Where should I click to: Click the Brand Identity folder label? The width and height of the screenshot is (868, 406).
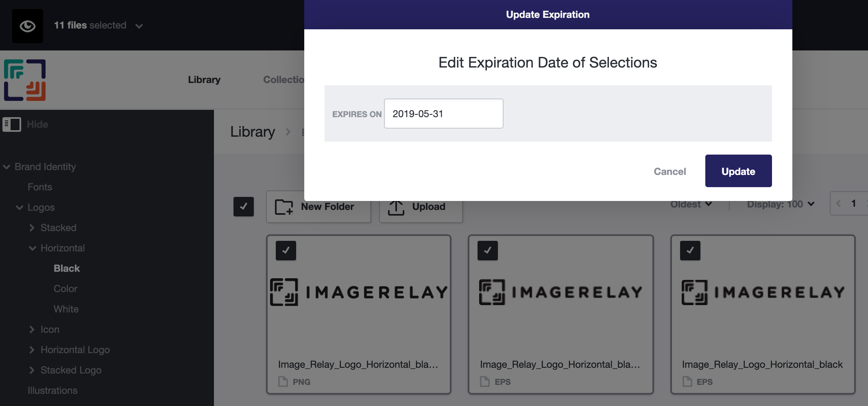click(x=45, y=167)
